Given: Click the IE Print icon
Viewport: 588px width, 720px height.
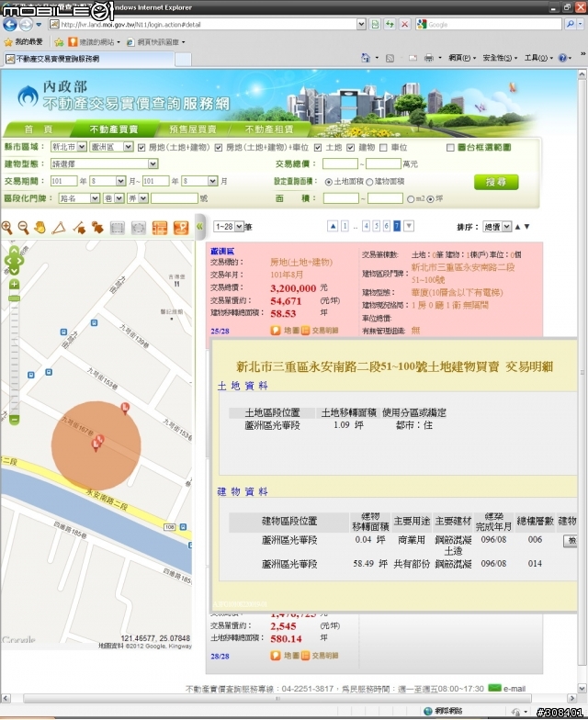Looking at the screenshot, I should tap(429, 57).
